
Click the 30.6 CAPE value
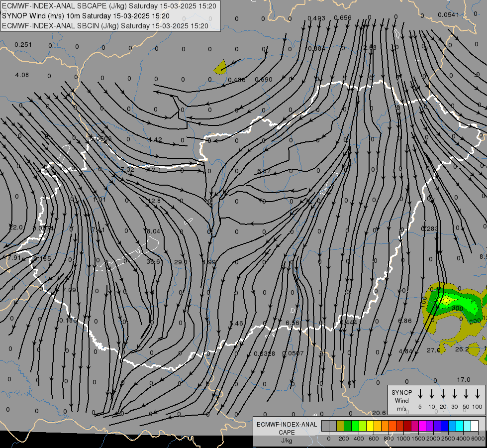153,262
